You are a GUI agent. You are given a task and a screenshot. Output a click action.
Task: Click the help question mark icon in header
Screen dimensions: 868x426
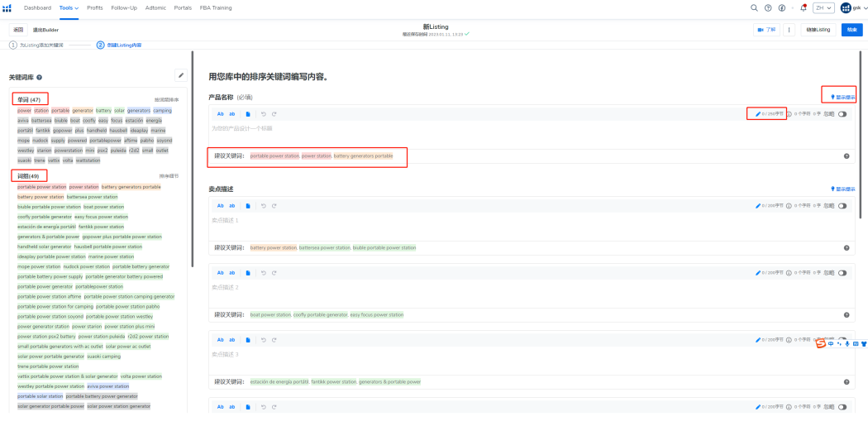(768, 7)
